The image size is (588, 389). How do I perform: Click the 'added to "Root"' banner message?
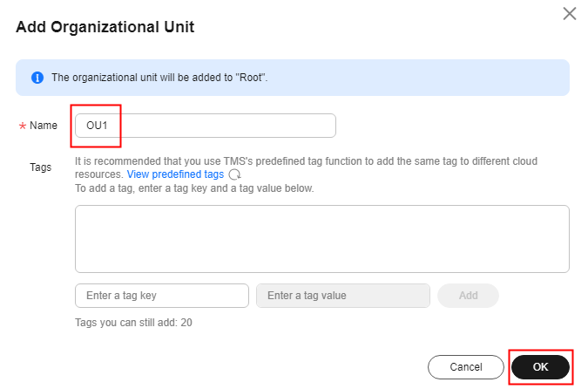[x=159, y=78]
